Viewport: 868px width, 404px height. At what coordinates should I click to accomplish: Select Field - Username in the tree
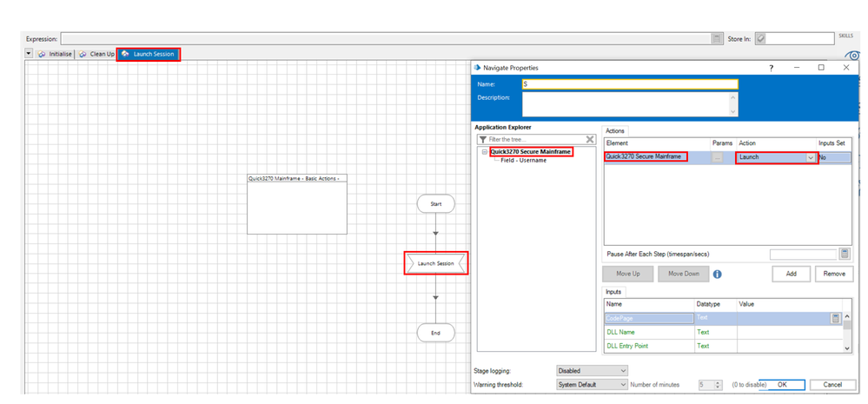coord(523,161)
